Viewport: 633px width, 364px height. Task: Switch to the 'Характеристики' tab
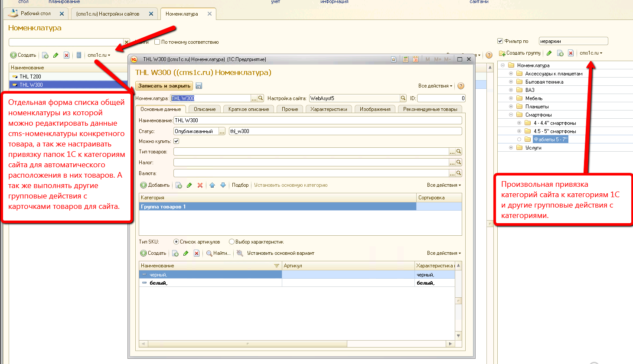(329, 109)
